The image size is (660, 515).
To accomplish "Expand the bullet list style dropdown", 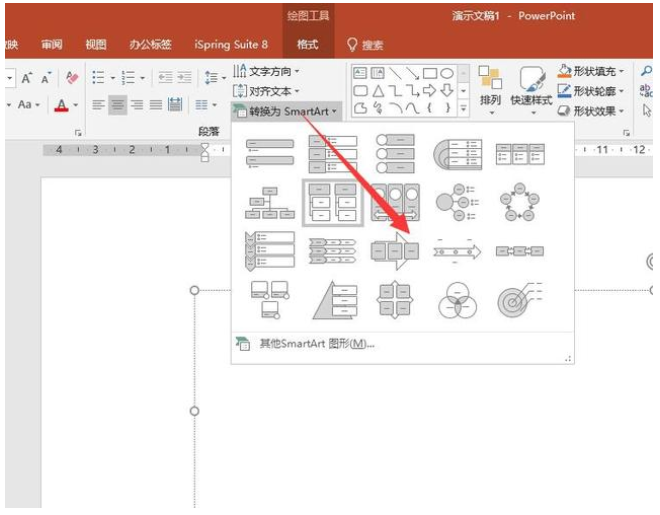I will tap(112, 78).
